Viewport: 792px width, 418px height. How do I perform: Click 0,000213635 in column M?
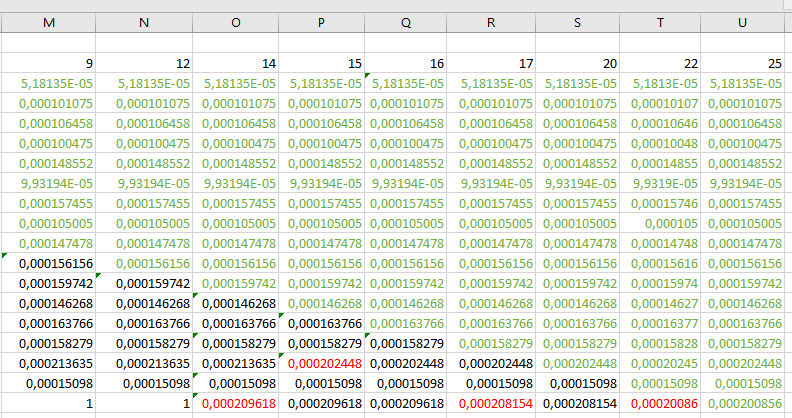(x=48, y=363)
